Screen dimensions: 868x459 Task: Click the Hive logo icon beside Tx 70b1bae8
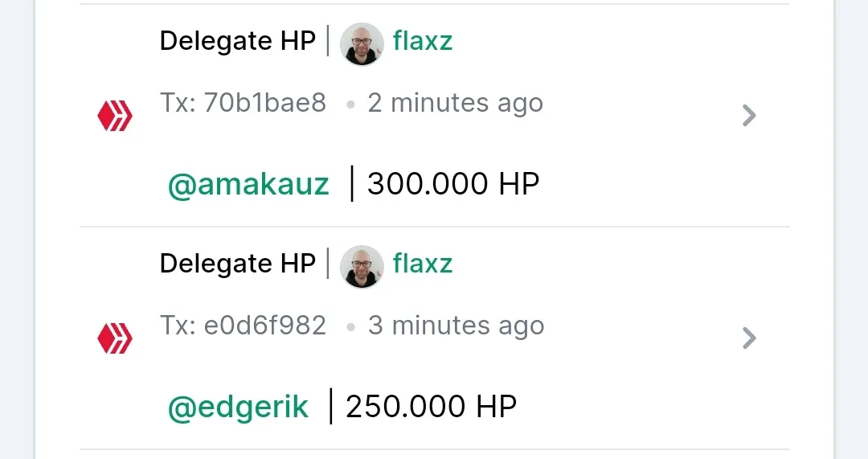pos(115,116)
